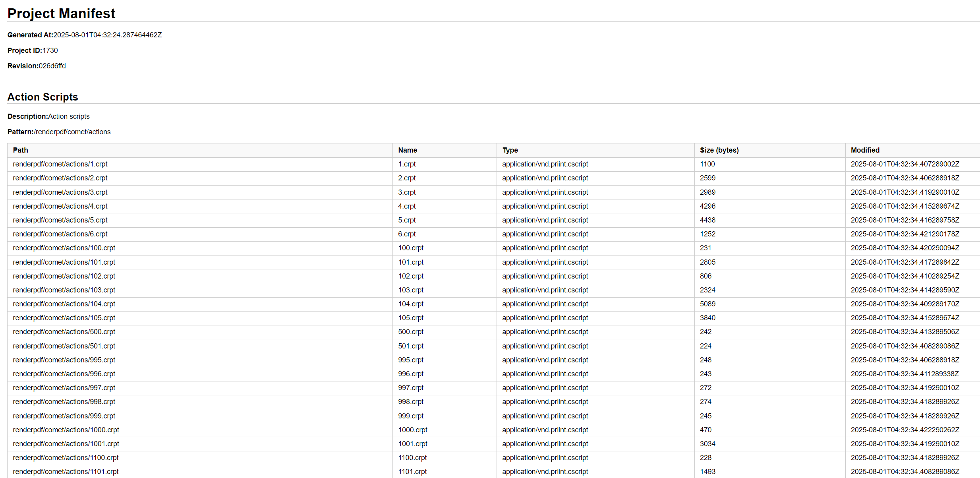Click the file name 999.crpt

click(x=410, y=416)
